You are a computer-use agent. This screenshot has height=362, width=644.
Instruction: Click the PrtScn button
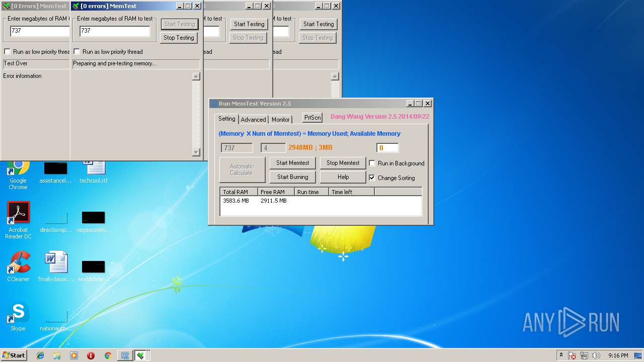point(312,118)
